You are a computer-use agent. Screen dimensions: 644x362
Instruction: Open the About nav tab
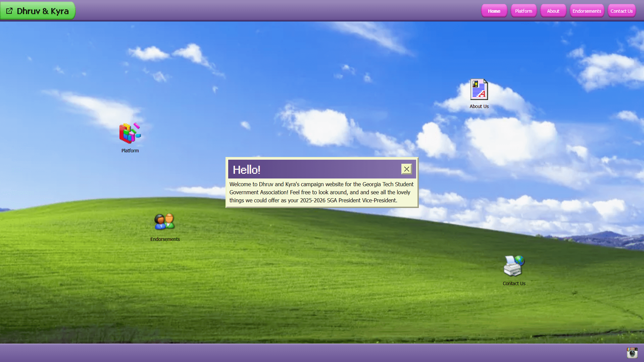point(553,11)
